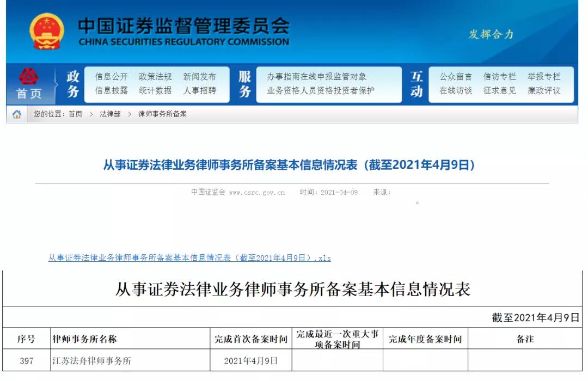Click the 完成年度备案时间 column header
The image size is (588, 381).
425,339
